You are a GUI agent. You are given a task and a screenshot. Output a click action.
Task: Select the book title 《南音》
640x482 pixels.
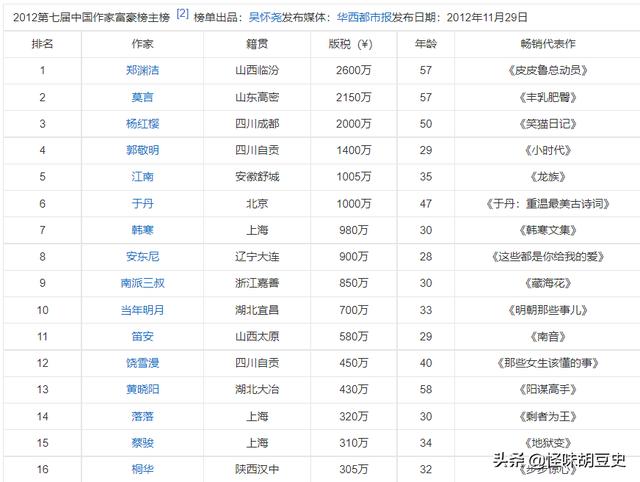pos(548,337)
